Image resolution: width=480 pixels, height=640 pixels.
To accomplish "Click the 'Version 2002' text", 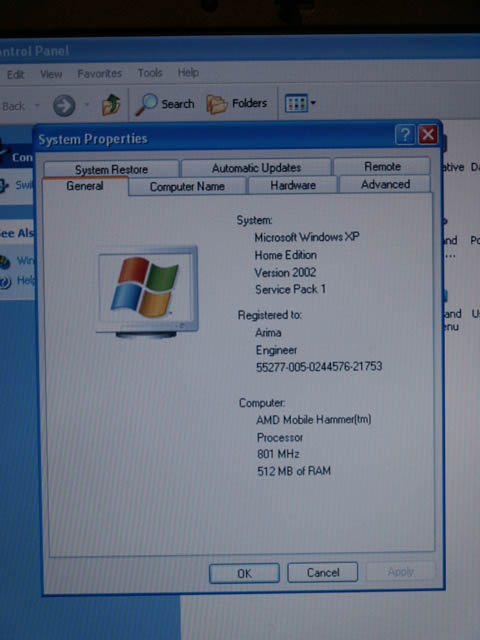I will [285, 272].
